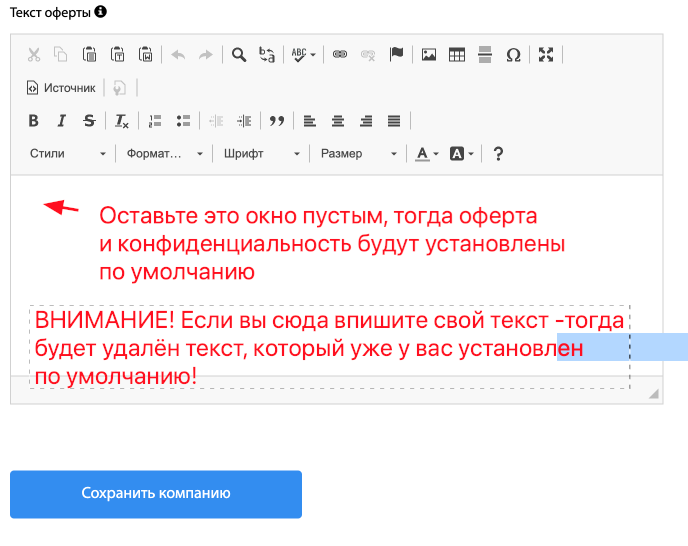Click the Paste icon
The image size is (688, 546).
coord(90,55)
